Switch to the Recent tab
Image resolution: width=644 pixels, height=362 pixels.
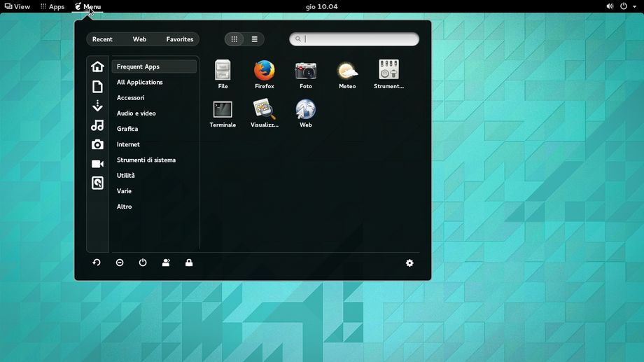click(102, 39)
